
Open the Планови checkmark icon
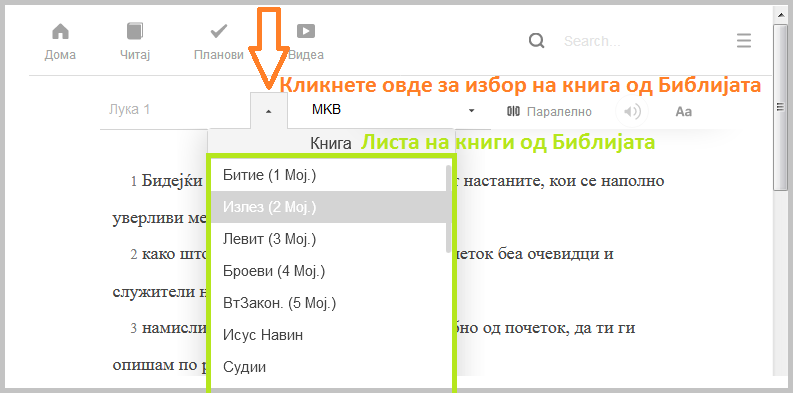pyautogui.click(x=218, y=32)
